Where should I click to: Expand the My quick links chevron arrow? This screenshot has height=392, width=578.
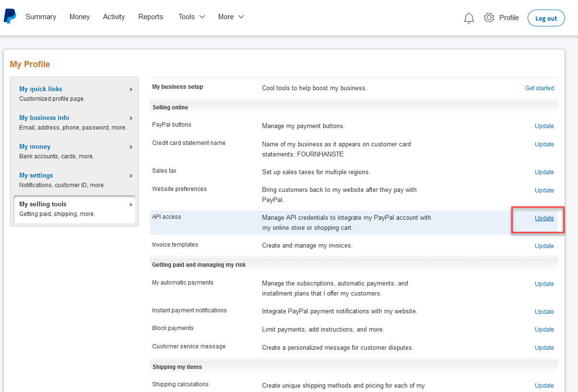(x=131, y=89)
